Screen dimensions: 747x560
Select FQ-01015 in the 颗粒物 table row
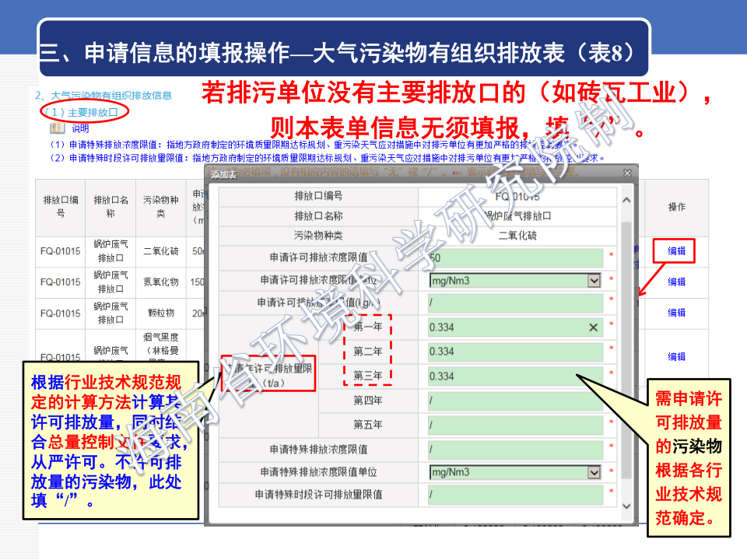[x=61, y=313]
